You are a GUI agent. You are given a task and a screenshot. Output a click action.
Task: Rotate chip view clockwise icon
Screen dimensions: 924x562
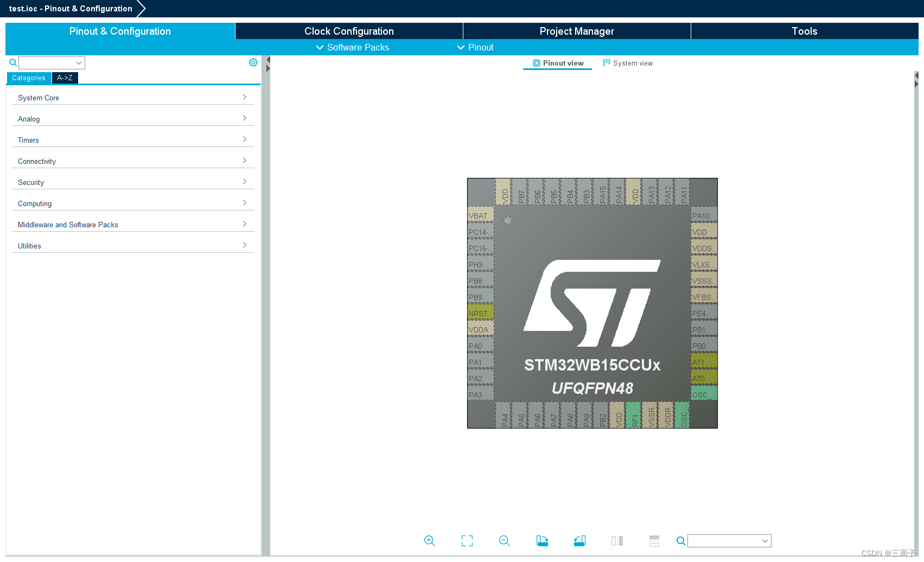pyautogui.click(x=542, y=541)
